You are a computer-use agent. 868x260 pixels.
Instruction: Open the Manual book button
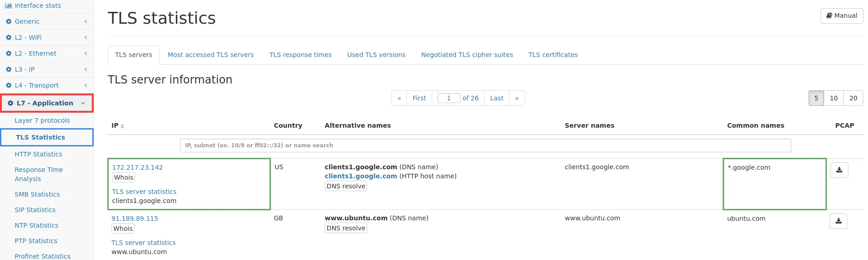tap(842, 16)
